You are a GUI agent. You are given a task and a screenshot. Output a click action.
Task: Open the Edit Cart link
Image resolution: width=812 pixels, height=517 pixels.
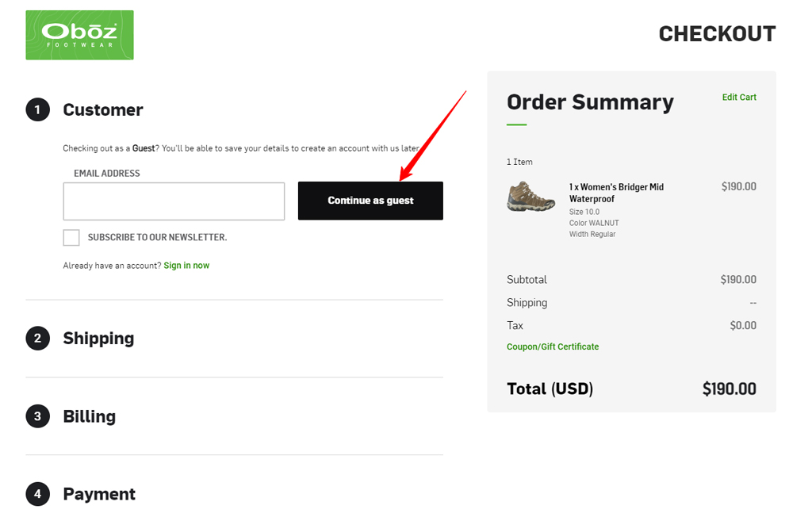point(738,97)
